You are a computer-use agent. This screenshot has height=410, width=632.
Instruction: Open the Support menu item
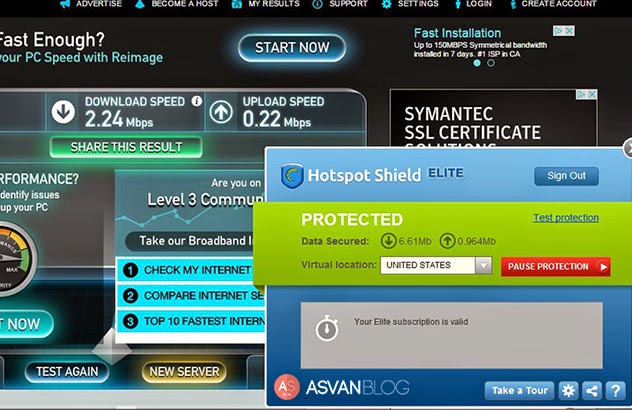341,4
